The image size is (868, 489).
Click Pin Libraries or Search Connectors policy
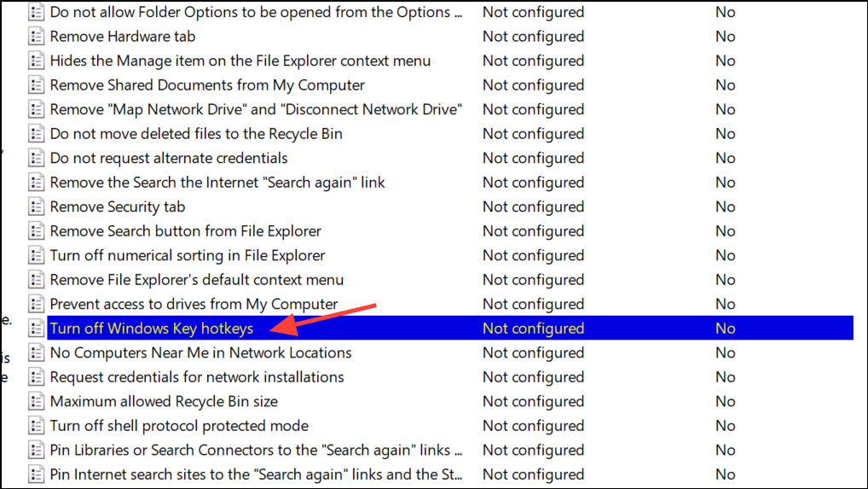click(x=256, y=451)
